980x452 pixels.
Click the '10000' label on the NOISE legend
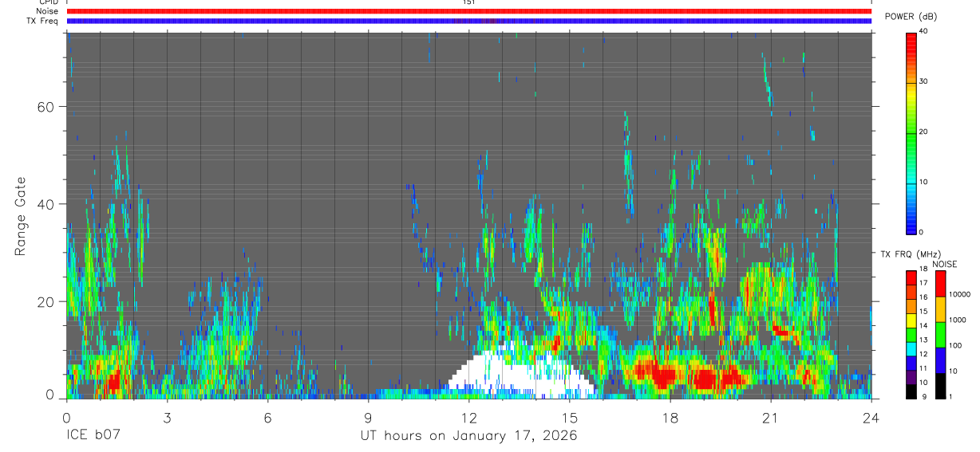click(960, 294)
